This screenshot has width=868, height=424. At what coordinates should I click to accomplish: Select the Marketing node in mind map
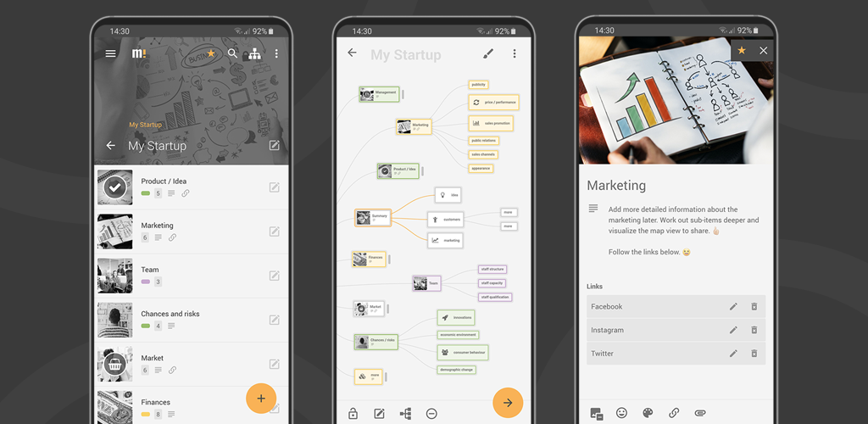414,126
